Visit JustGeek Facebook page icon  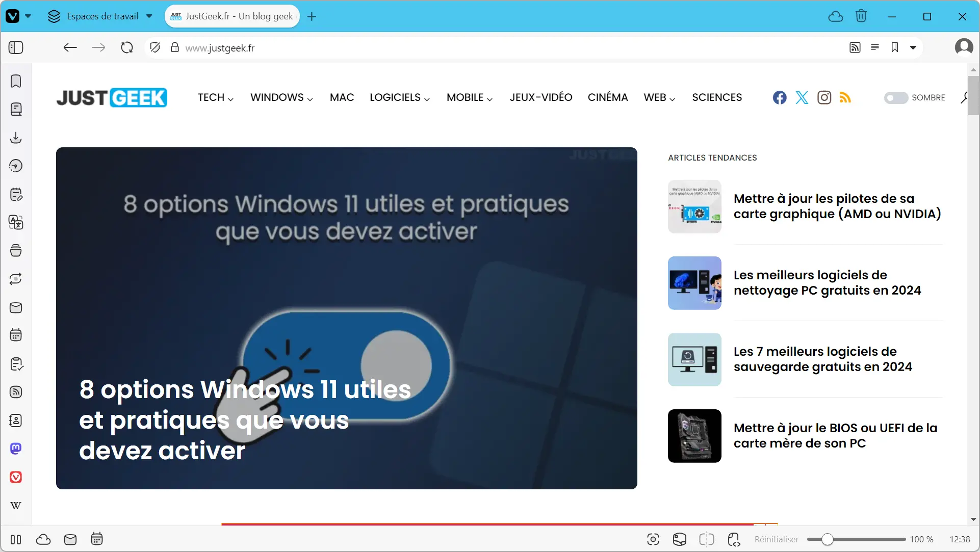[x=780, y=97]
